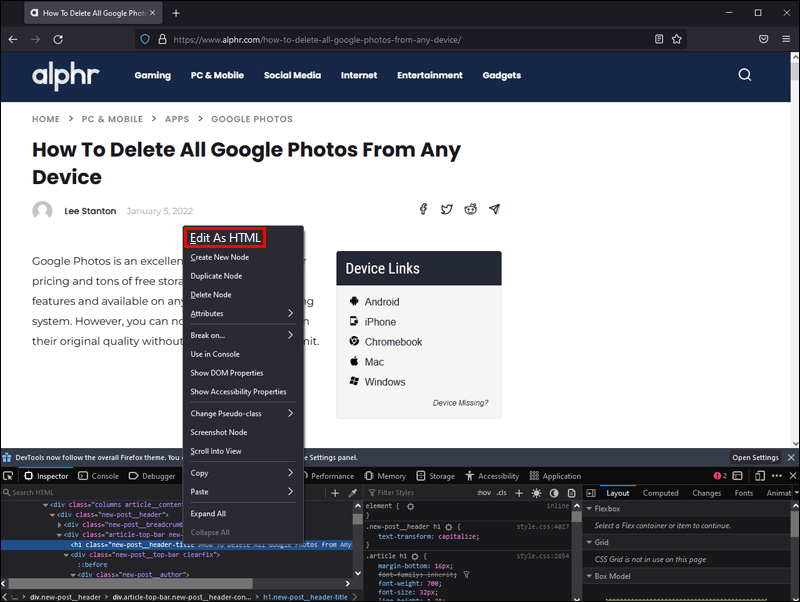Bookmark this page with the star icon
This screenshot has height=602, width=800.
[x=677, y=39]
